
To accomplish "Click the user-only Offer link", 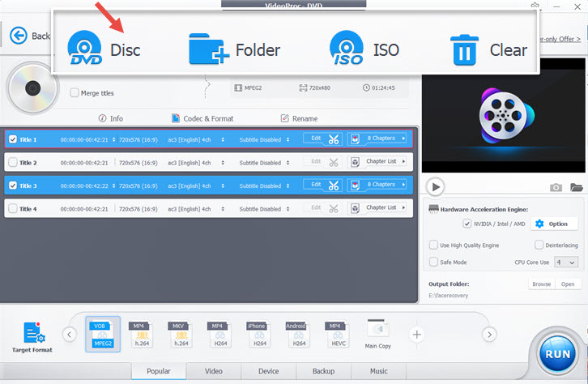I will [x=560, y=39].
